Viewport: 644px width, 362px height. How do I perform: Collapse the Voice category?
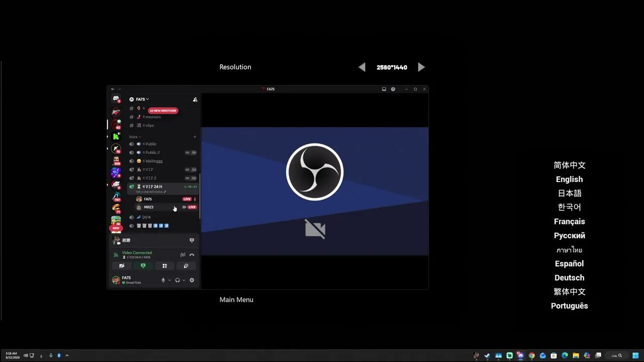coord(134,137)
